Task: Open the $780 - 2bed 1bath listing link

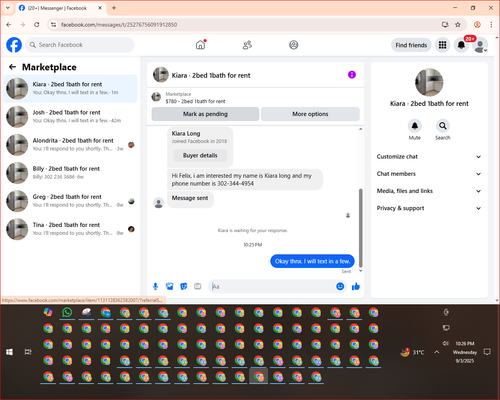Action: coord(195,101)
